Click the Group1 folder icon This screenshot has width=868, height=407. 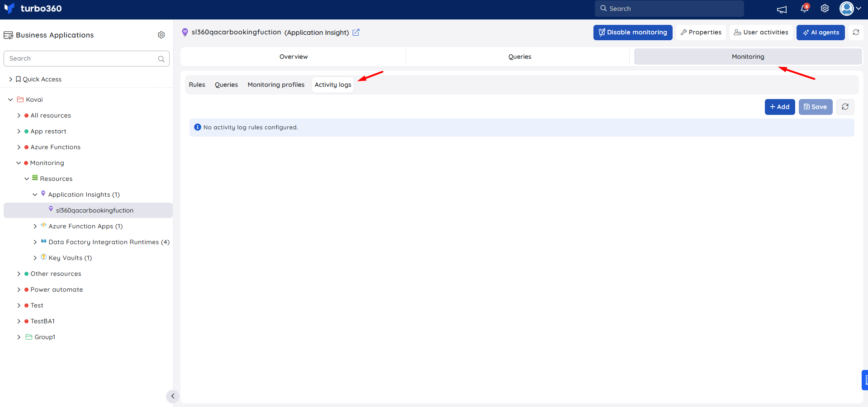[x=29, y=337]
